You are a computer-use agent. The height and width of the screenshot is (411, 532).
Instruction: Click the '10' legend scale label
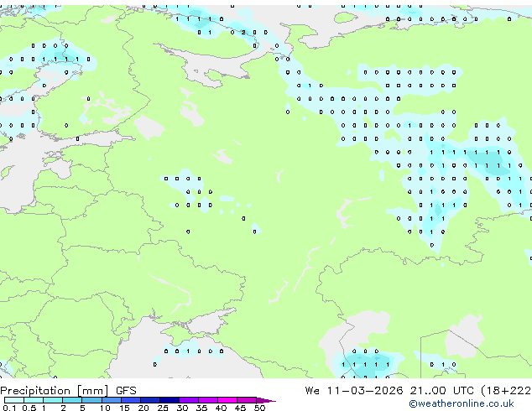105,408
